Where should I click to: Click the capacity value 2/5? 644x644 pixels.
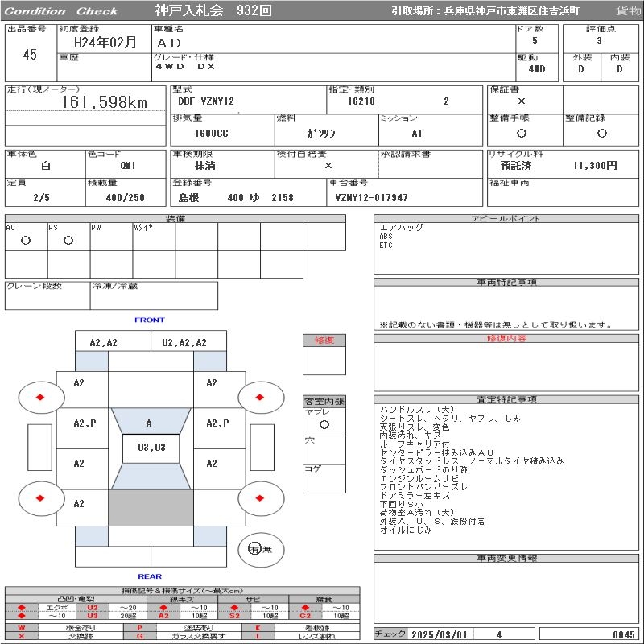[x=42, y=198]
